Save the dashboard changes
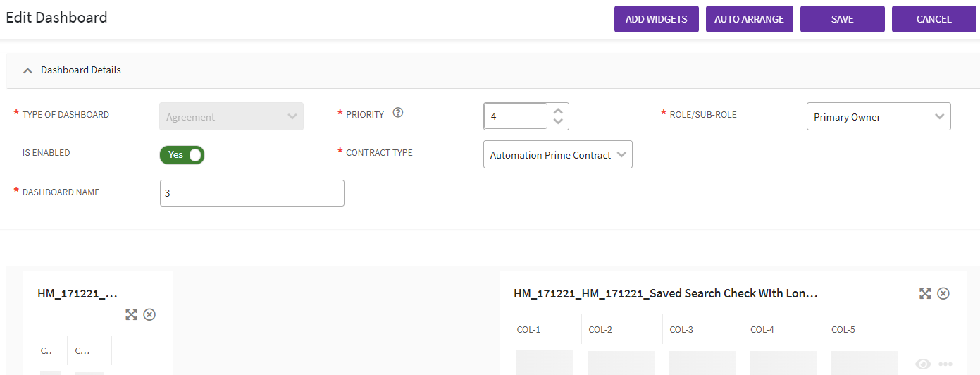Image resolution: width=980 pixels, height=375 pixels. click(842, 19)
